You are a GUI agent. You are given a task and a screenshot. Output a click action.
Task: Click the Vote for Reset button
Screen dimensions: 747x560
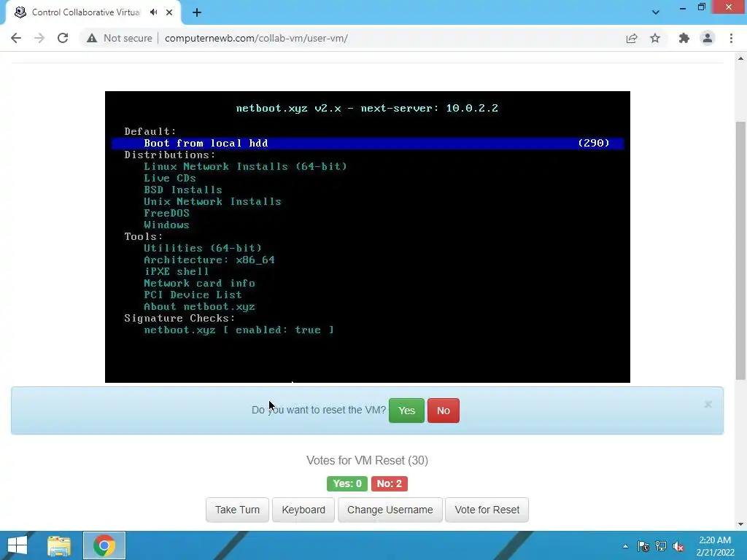(487, 510)
